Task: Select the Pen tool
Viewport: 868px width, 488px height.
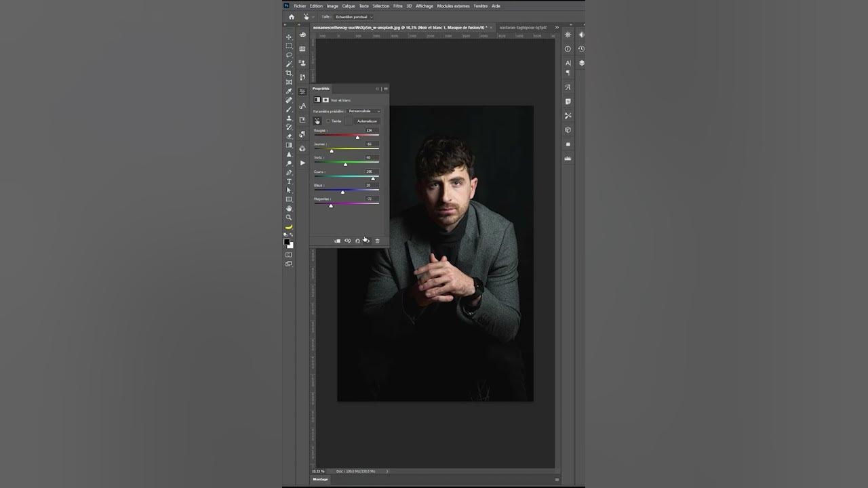Action: pos(289,172)
